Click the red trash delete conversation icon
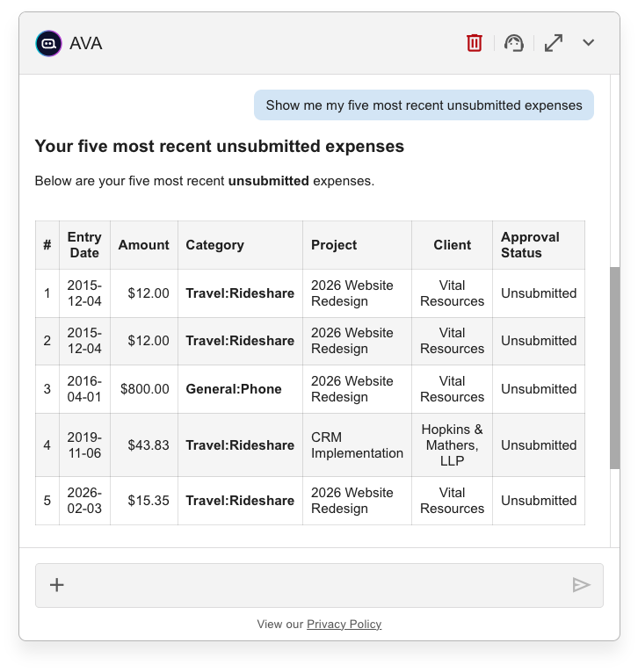 (475, 42)
